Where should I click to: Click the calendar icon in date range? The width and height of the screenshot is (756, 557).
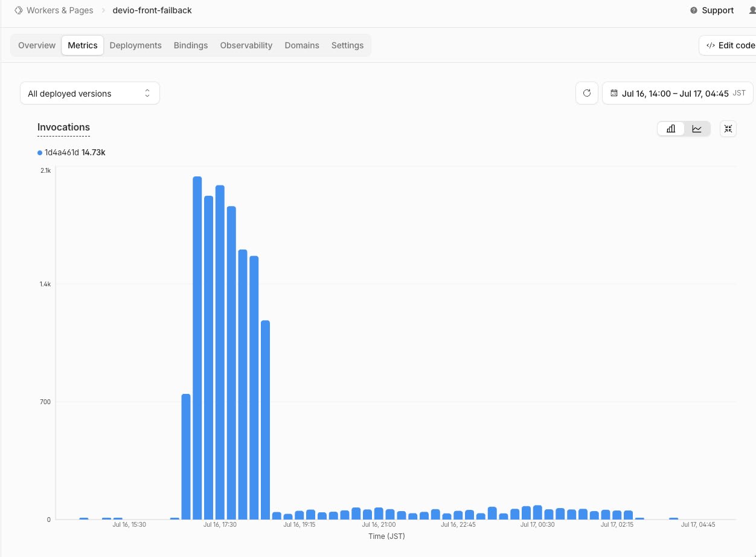pos(614,93)
